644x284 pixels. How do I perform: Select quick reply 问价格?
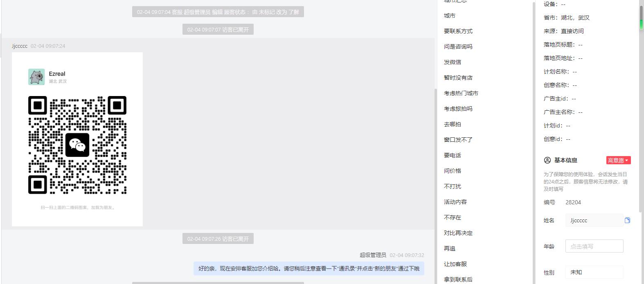(x=453, y=171)
